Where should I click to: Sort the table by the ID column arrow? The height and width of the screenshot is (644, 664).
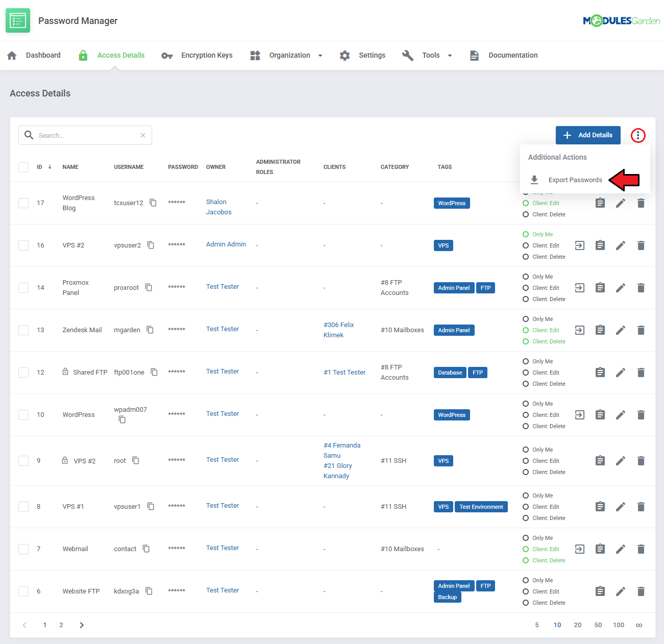click(50, 167)
